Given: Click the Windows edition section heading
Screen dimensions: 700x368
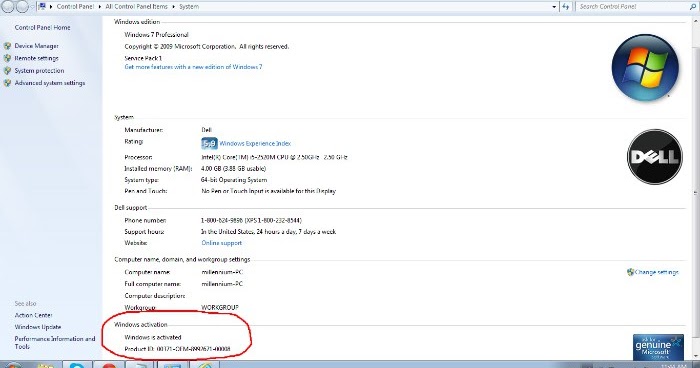Looking at the screenshot, I should click(x=137, y=21).
